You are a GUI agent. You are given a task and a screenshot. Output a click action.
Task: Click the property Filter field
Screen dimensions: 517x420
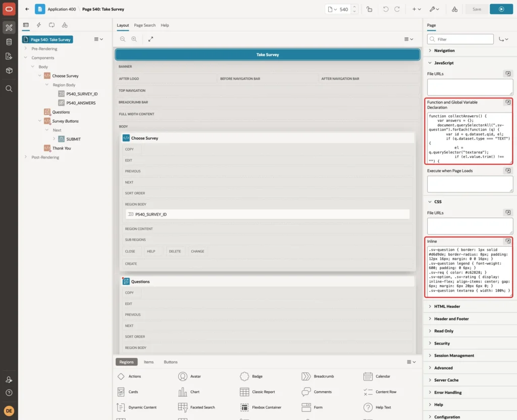460,39
